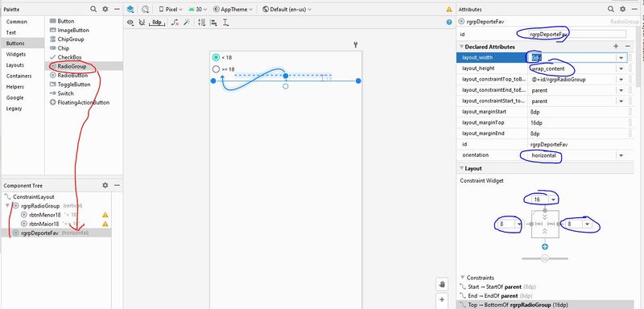Collapse the rgrpRadioGroup tree node
Screen dimensions: 644x309
pos(7,205)
